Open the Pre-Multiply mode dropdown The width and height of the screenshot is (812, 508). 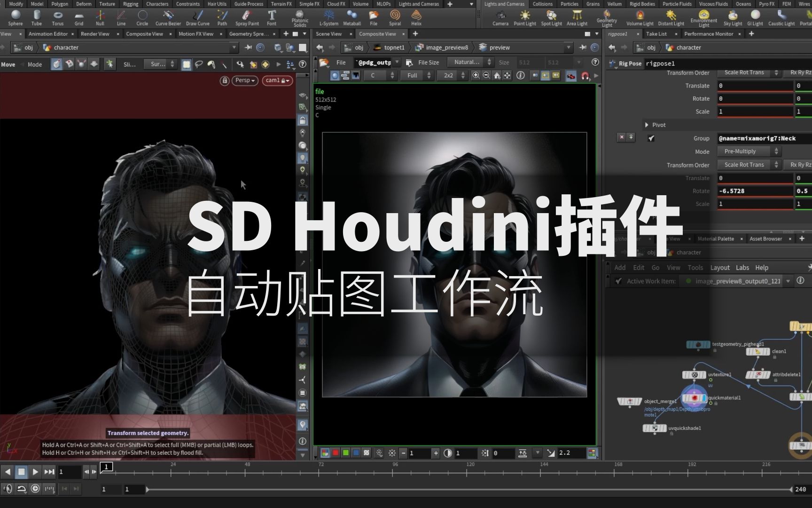pyautogui.click(x=749, y=151)
